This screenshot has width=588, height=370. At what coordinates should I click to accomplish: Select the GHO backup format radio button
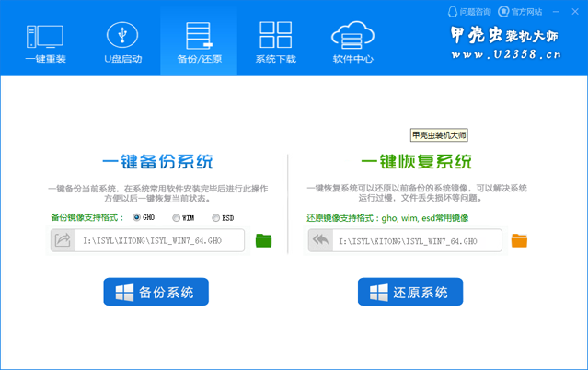[x=136, y=217]
